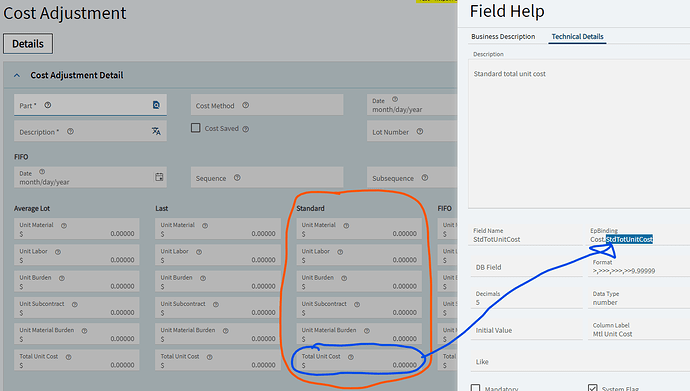Image resolution: width=690 pixels, height=391 pixels.
Task: Click help icon beside Lot Number
Action: point(420,132)
